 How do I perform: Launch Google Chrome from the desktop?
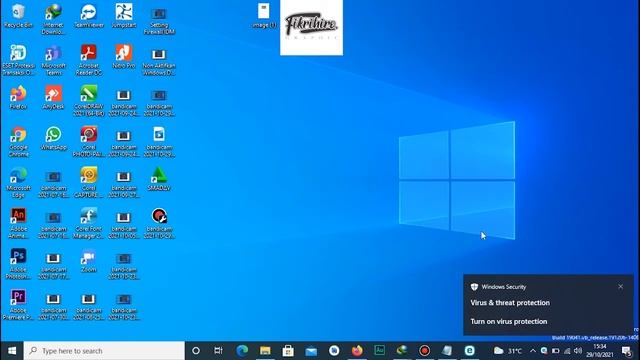18,142
